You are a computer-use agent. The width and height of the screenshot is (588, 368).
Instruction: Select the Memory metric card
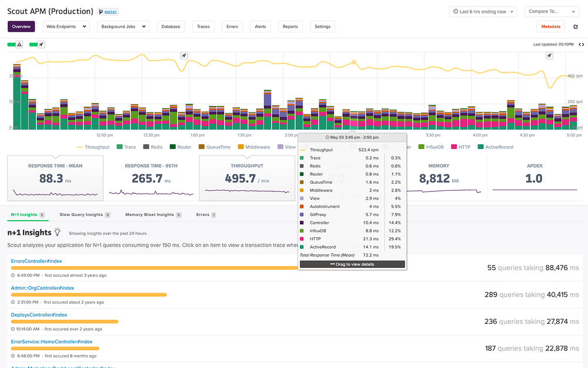point(439,178)
